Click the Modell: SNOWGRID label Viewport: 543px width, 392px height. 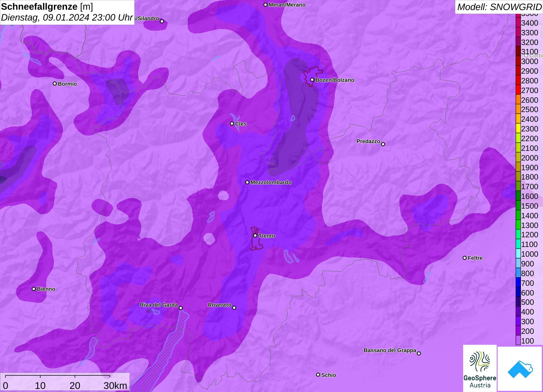pyautogui.click(x=499, y=7)
